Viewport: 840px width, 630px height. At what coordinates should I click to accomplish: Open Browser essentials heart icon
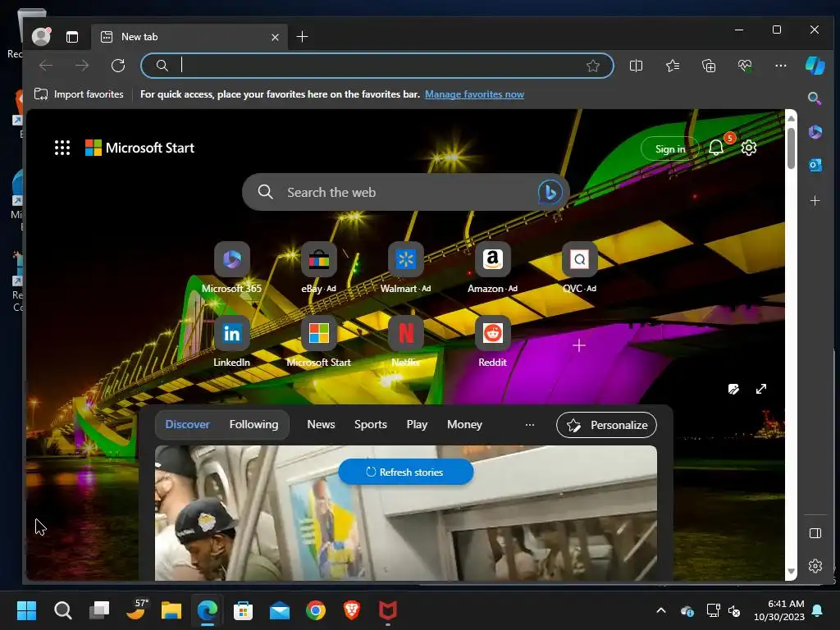[x=745, y=66]
